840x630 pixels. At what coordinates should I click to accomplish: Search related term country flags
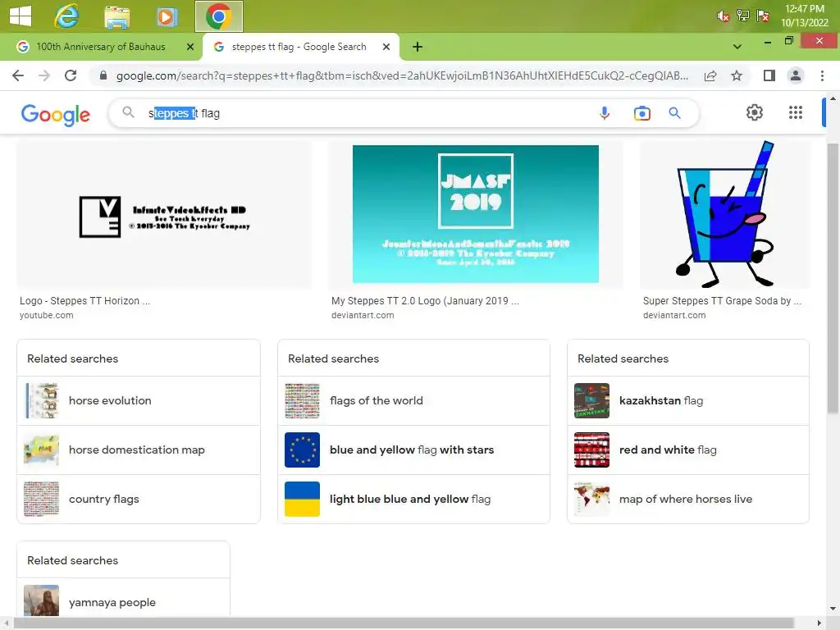tap(139, 500)
